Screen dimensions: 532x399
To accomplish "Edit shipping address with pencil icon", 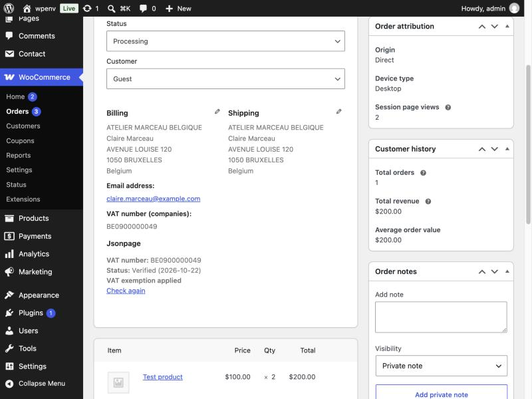I will (x=338, y=112).
